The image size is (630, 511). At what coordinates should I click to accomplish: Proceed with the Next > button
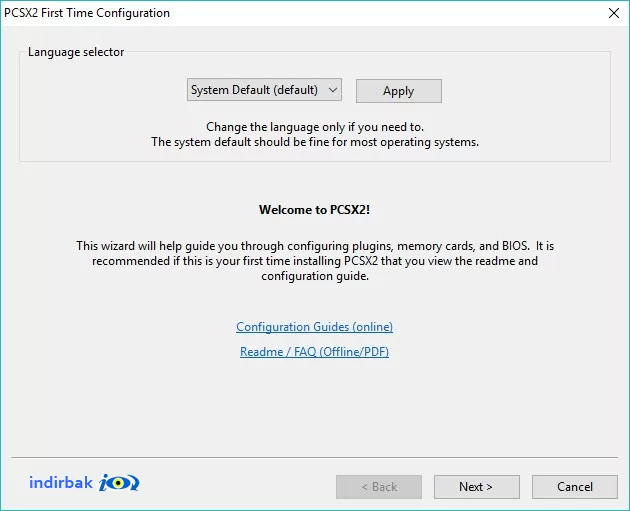click(x=477, y=487)
